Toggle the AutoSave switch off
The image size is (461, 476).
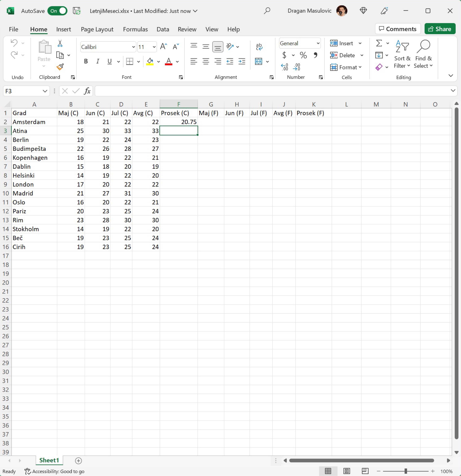pyautogui.click(x=57, y=11)
